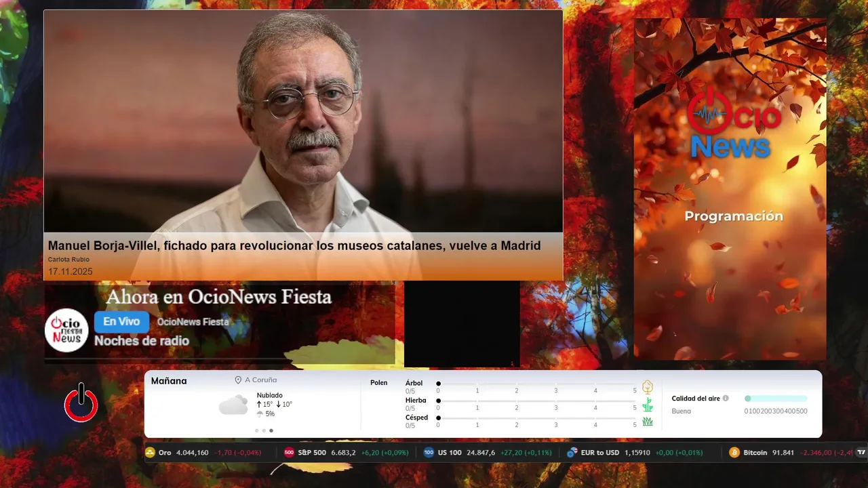Click the air quality info icon
This screenshot has width=868, height=488.
click(726, 399)
